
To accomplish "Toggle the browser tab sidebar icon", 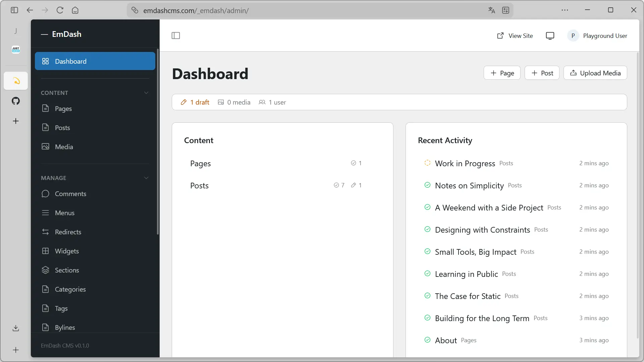I will [x=14, y=10].
